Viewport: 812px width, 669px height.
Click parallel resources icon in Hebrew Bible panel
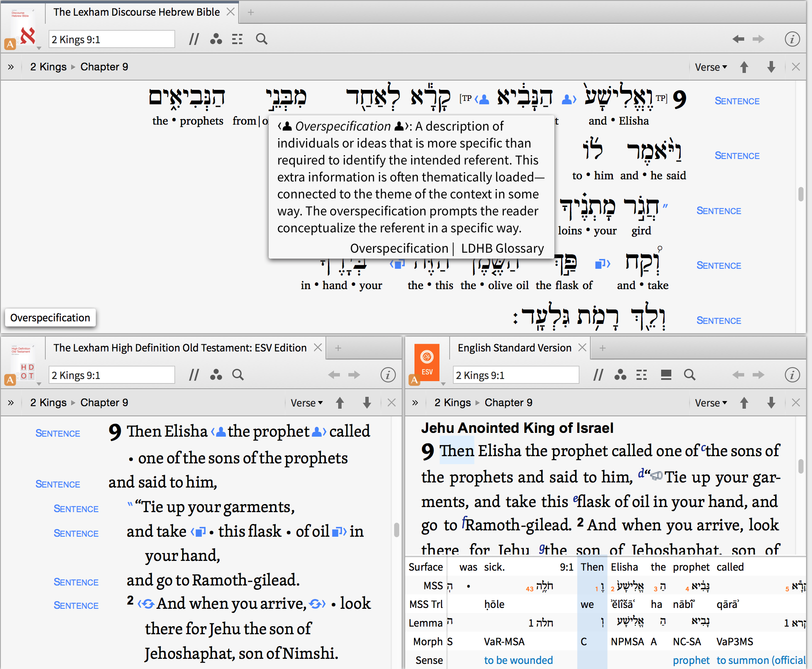tap(194, 39)
